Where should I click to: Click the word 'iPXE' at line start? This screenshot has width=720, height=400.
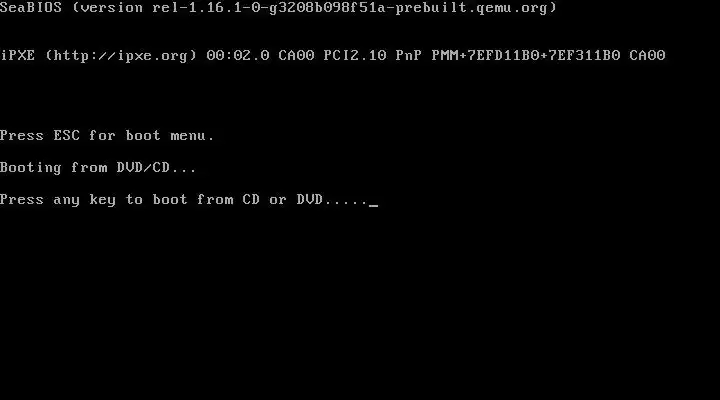[x=17, y=56]
